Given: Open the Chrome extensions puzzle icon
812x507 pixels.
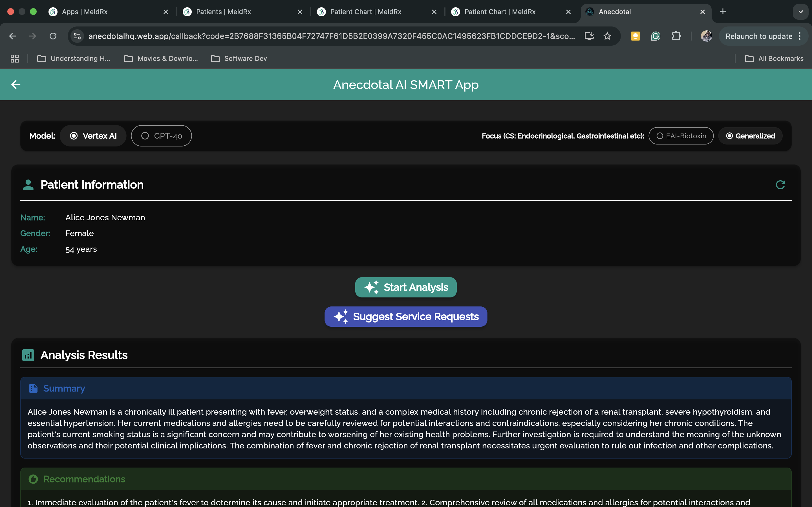Looking at the screenshot, I should coord(676,36).
